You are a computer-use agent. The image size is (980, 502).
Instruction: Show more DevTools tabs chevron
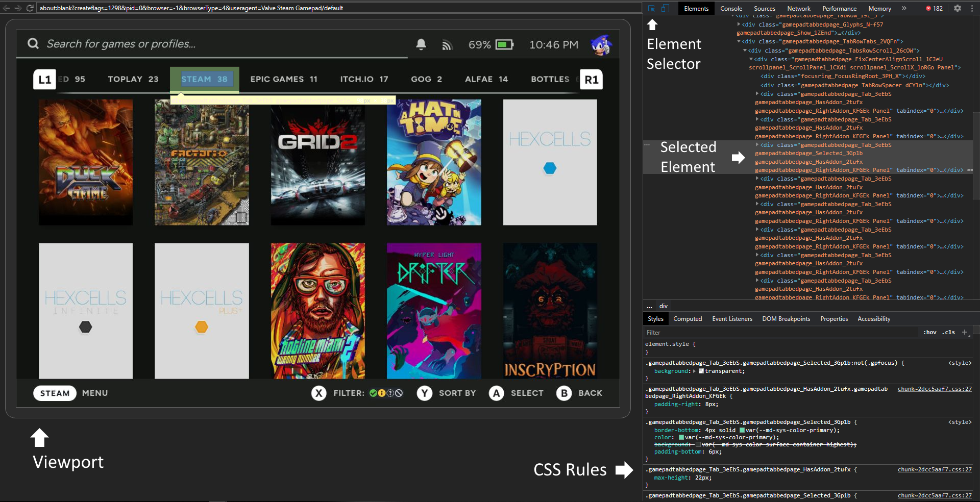tap(904, 8)
